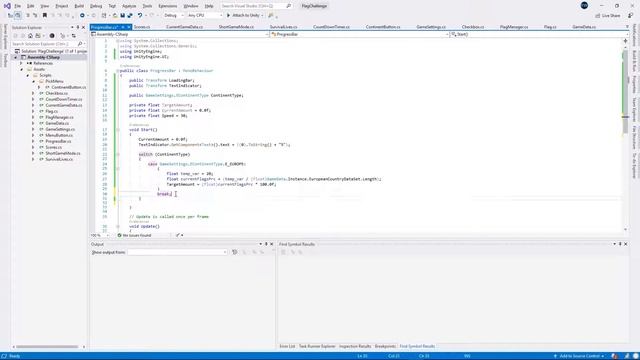
Task: Open the Tools menu
Action: pyautogui.click(x=147, y=6)
